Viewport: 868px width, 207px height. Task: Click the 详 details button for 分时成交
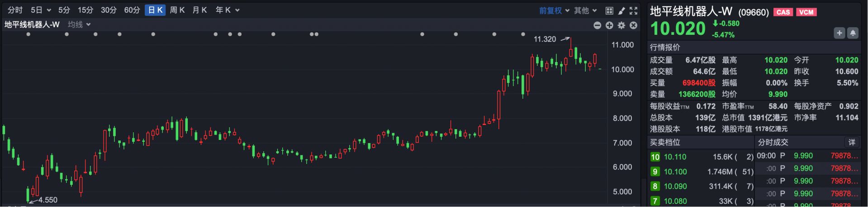(851, 142)
